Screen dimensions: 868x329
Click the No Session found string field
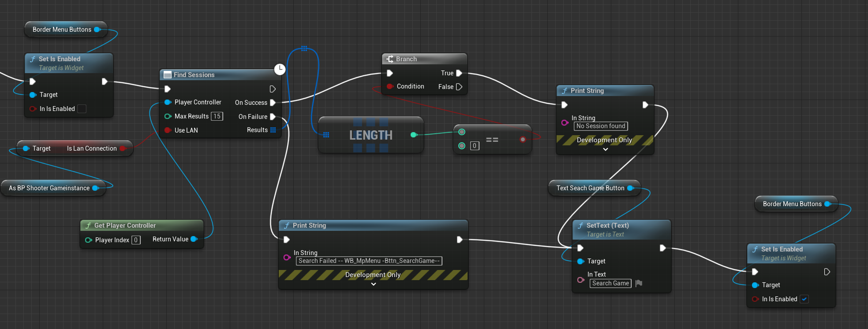(601, 126)
